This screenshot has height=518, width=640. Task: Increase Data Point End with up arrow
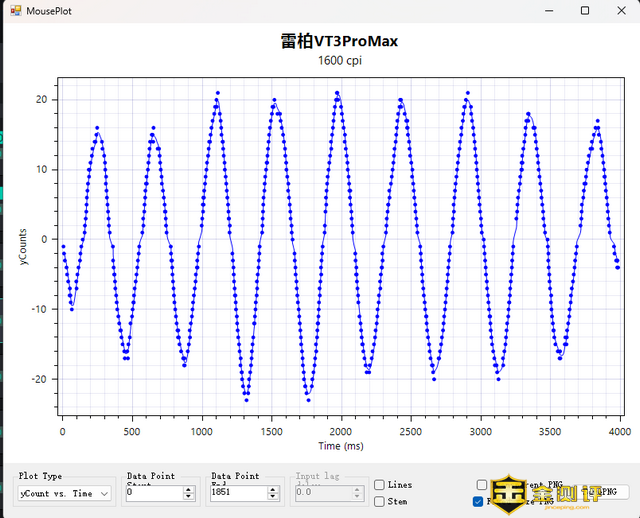click(x=274, y=489)
